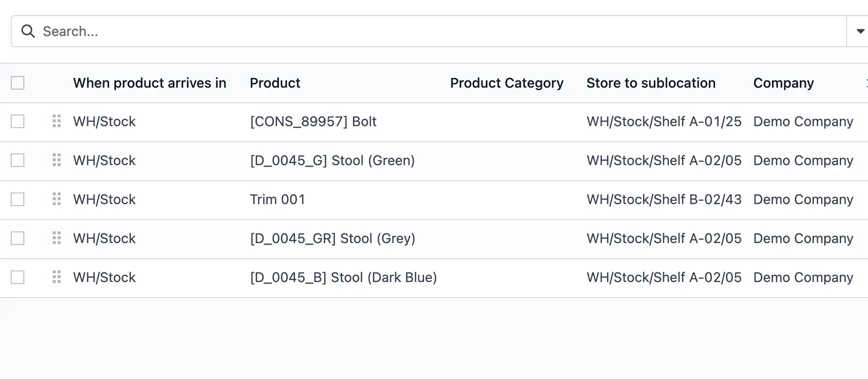This screenshot has height=379, width=868.
Task: Open the WH/Stock/Shelf B-02/43 sublocation entry
Action: click(x=664, y=199)
